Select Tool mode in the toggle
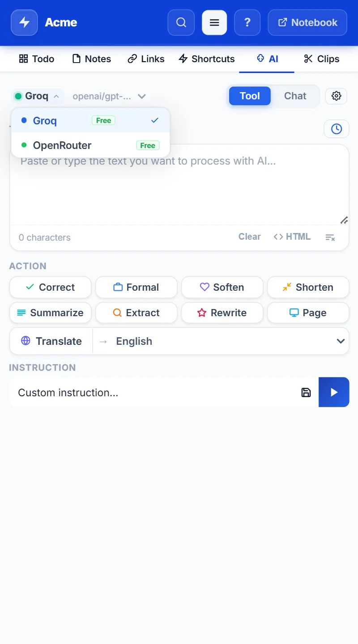 tap(250, 96)
